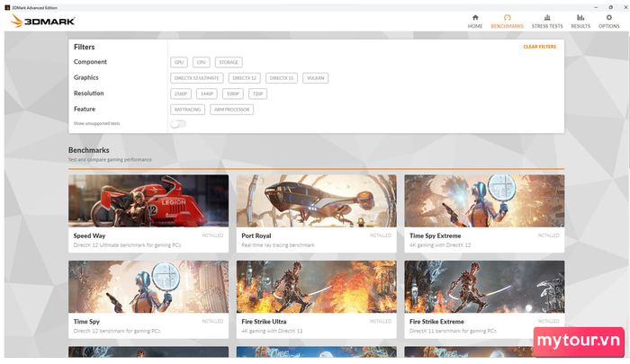
Task: Toggle Show unsupported tests switch
Action: [178, 124]
